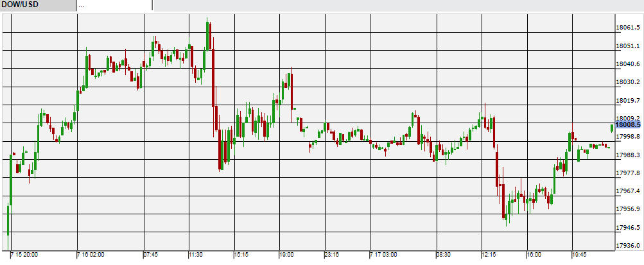Select the DOW/USD chart tab
644x265 pixels.
click(37, 5)
